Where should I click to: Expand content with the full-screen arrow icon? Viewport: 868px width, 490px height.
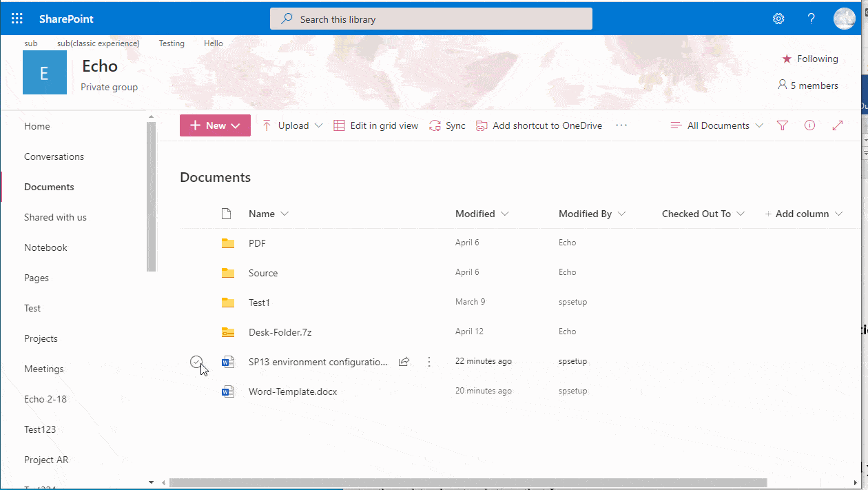tap(838, 125)
